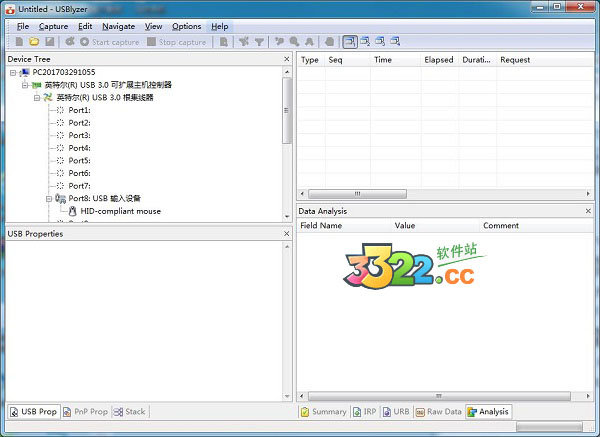
Task: Switch to the PnP Prop tab
Action: click(x=86, y=412)
